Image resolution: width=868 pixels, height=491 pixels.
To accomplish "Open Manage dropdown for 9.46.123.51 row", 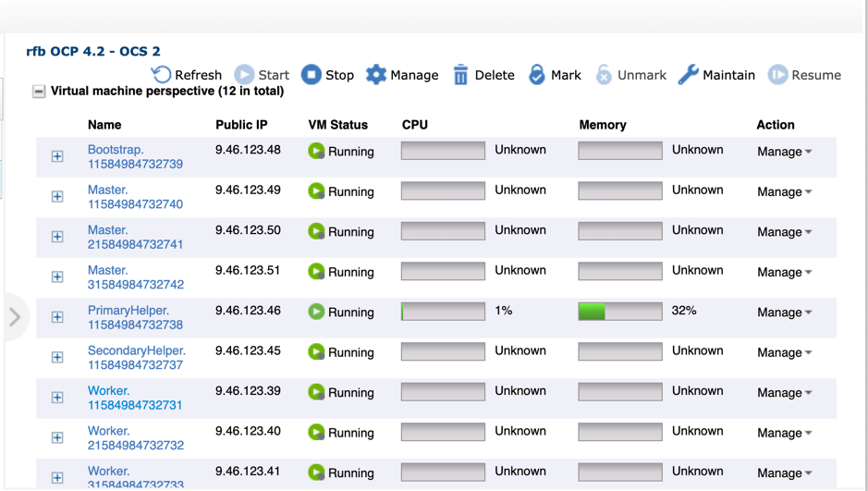I will (x=785, y=273).
